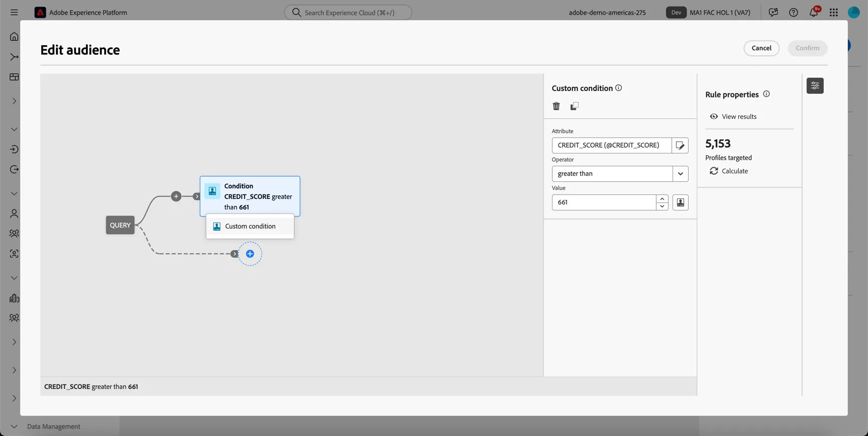Click Cancel button
868x436 pixels.
(762, 48)
